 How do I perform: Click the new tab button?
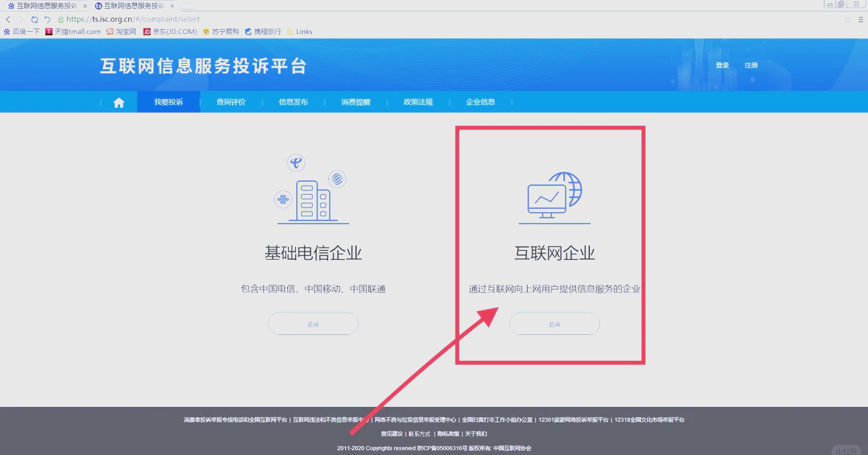[188, 6]
